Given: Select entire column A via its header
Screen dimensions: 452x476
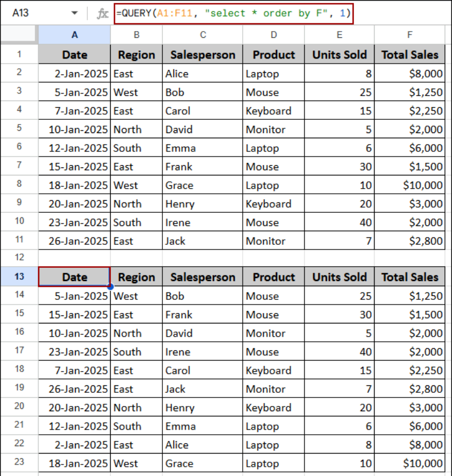Looking at the screenshot, I should pyautogui.click(x=74, y=34).
